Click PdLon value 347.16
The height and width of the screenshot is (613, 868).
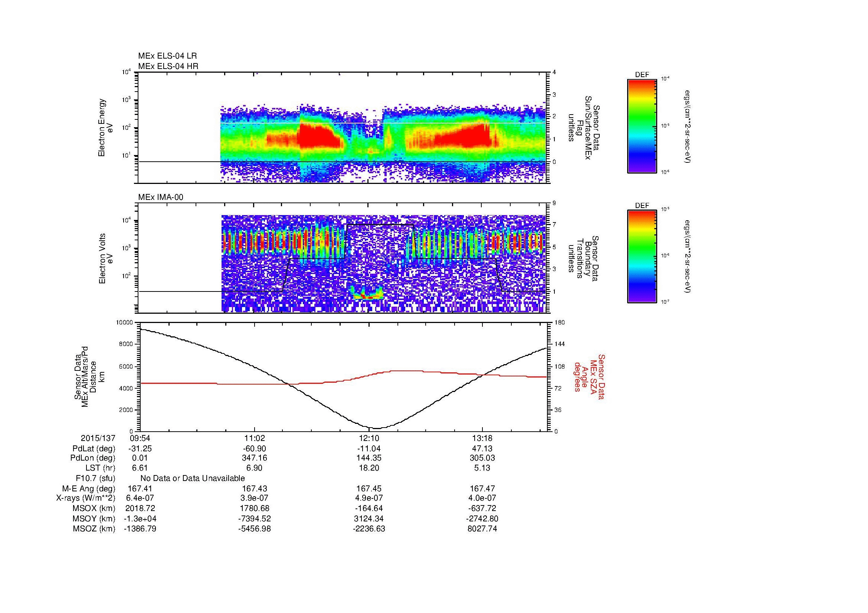coord(255,458)
